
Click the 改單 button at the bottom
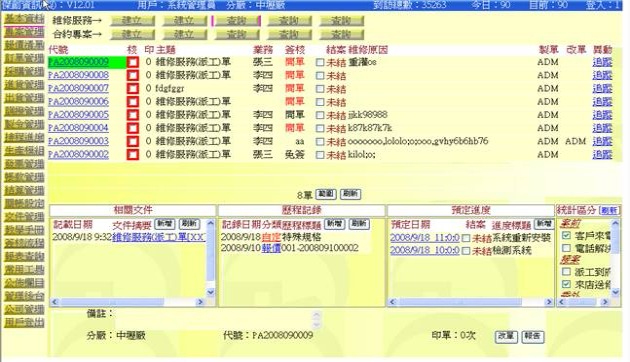(506, 336)
